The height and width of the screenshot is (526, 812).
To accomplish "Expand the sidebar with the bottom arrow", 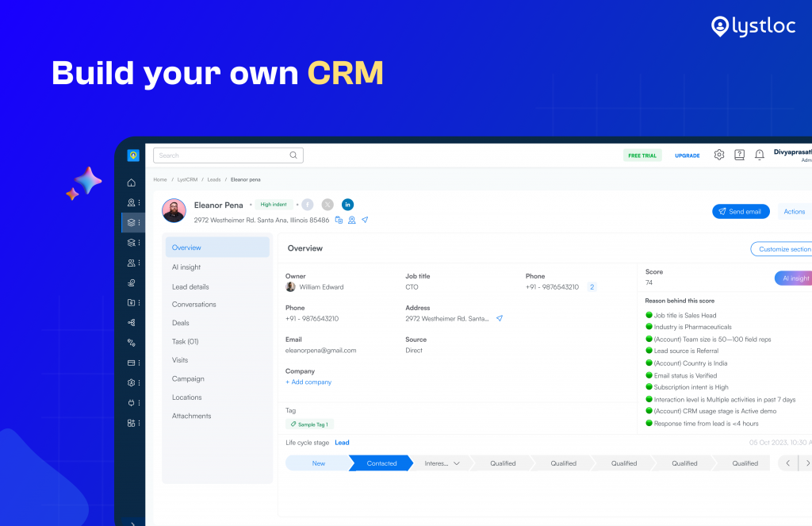I will [133, 524].
